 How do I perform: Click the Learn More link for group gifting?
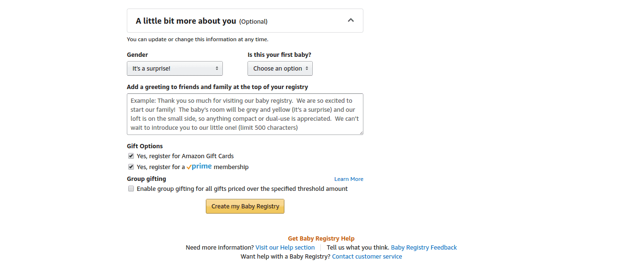pos(349,179)
